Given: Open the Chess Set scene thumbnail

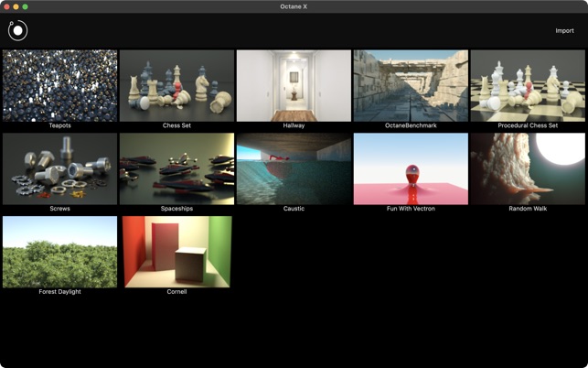Looking at the screenshot, I should tap(176, 86).
